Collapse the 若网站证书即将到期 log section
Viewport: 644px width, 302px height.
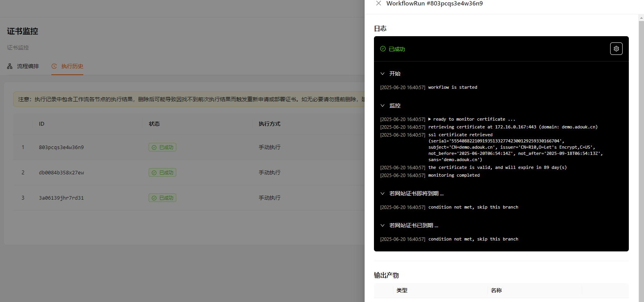click(383, 193)
